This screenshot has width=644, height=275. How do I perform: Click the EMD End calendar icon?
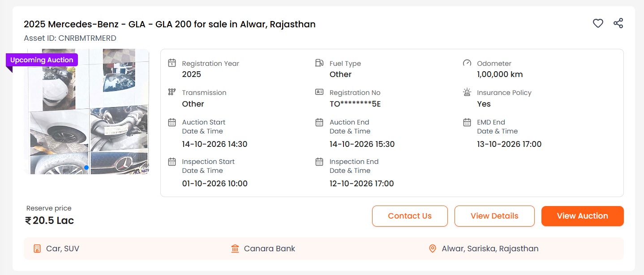click(467, 122)
